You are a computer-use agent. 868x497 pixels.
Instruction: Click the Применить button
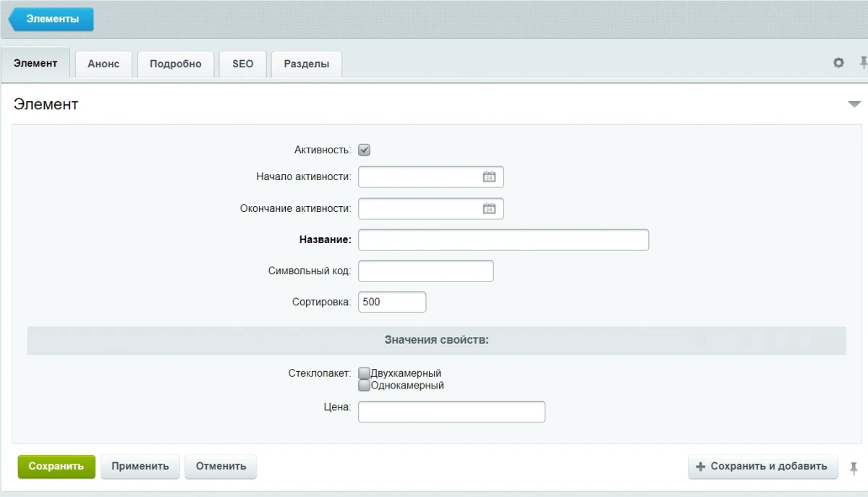[x=140, y=467]
